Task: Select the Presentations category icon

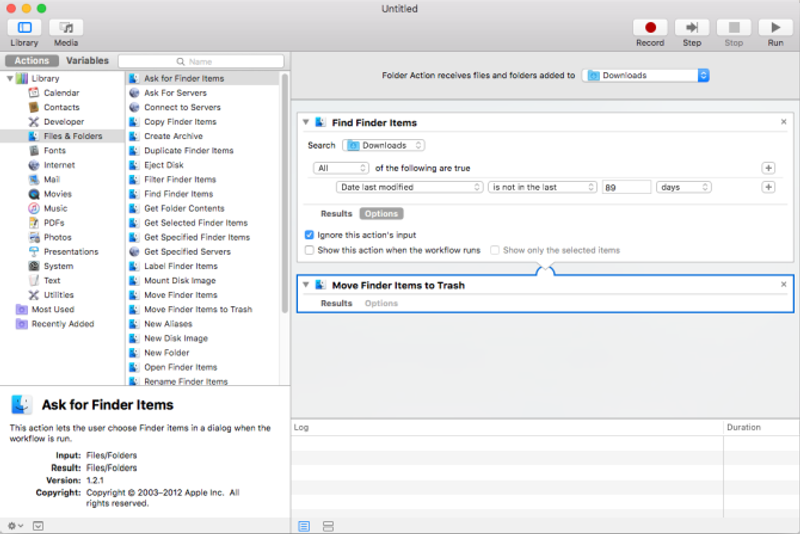Action: [x=34, y=252]
